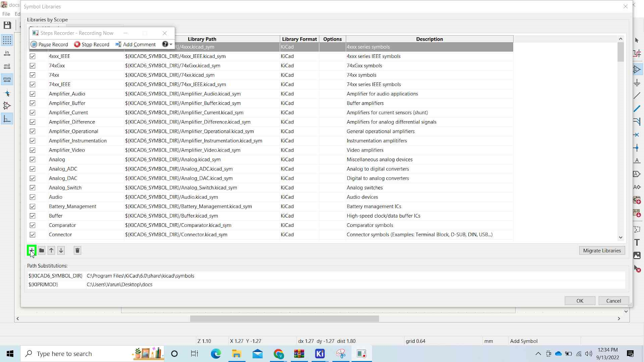
Task: Click Cancel in Symbol Libraries dialog
Action: click(614, 301)
